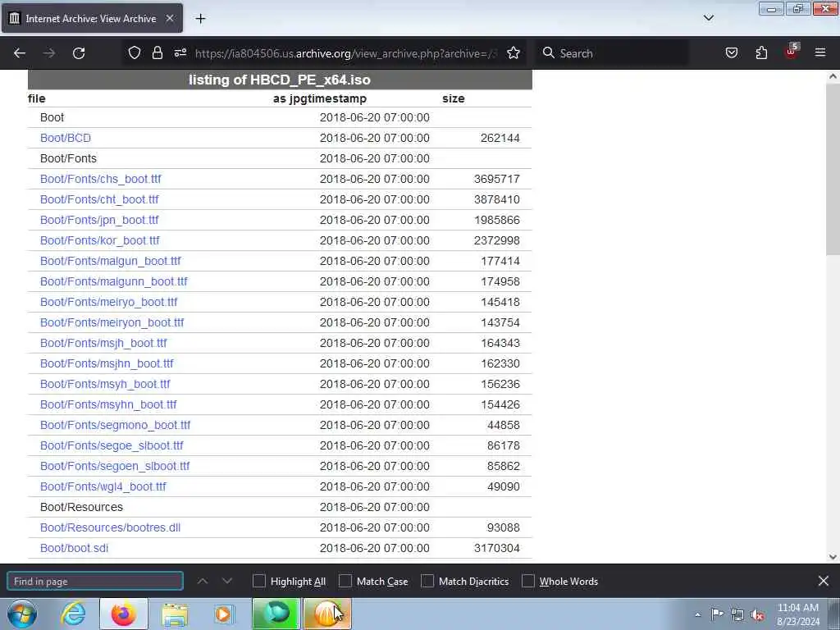List all tabs dropdown arrow

[708, 18]
